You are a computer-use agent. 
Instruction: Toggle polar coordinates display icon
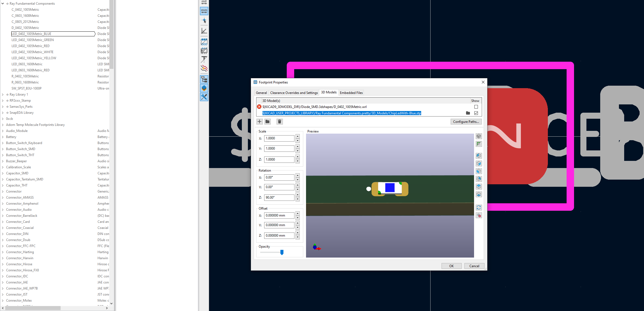[x=204, y=31]
